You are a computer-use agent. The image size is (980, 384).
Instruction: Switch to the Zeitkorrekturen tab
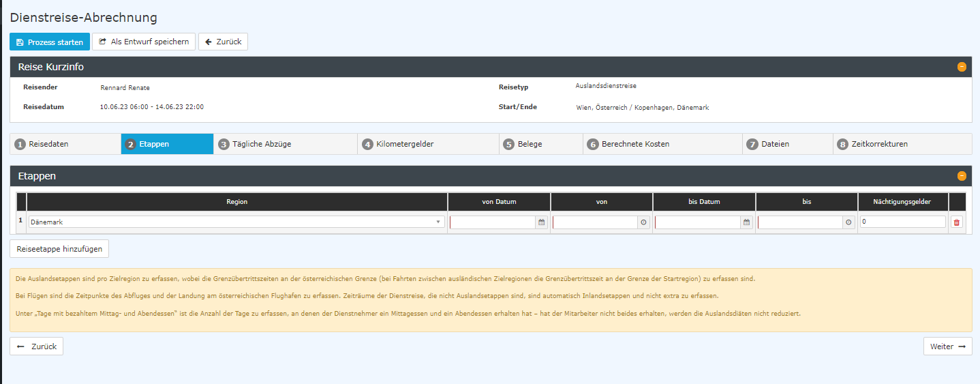(902, 144)
